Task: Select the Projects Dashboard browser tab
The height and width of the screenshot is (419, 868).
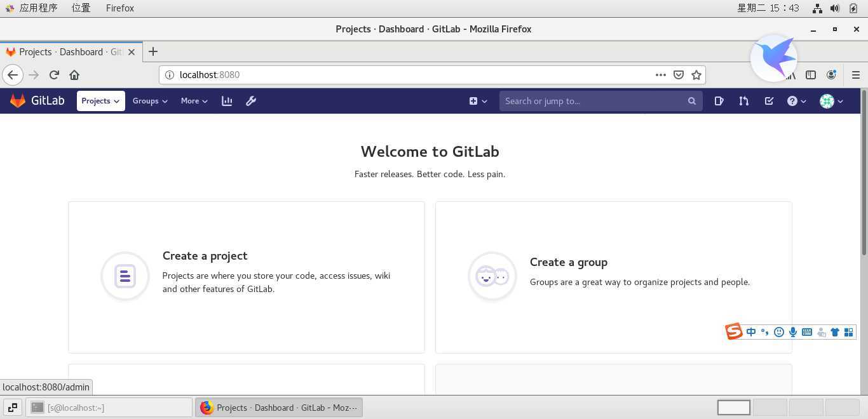Action: tap(70, 52)
